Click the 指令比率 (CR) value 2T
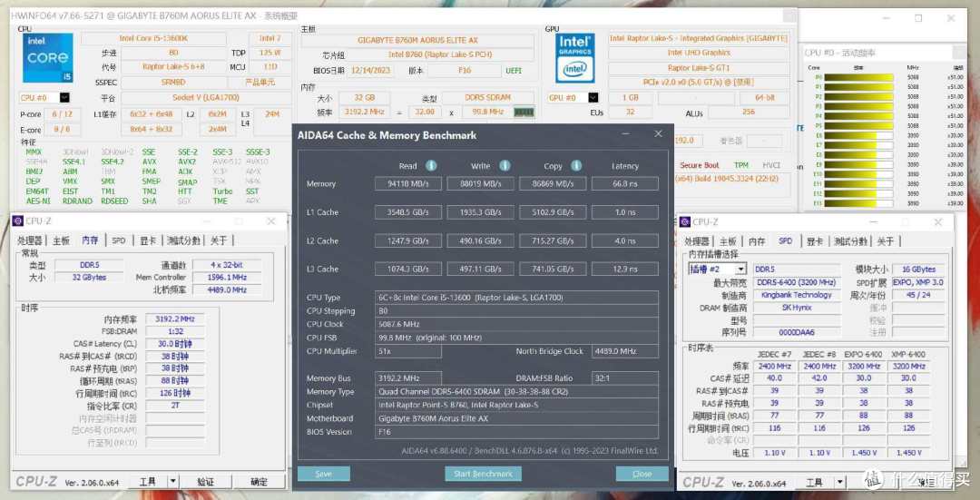 [175, 406]
